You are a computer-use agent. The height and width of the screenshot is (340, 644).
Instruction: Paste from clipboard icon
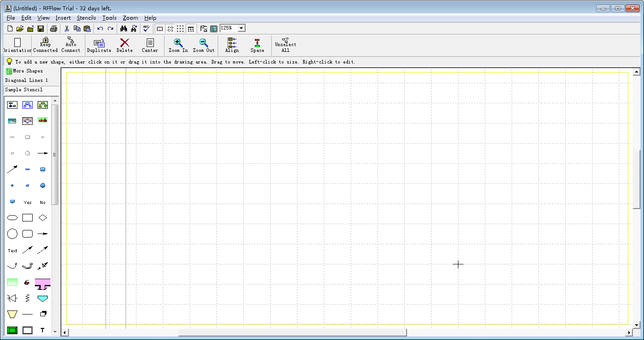(x=87, y=29)
